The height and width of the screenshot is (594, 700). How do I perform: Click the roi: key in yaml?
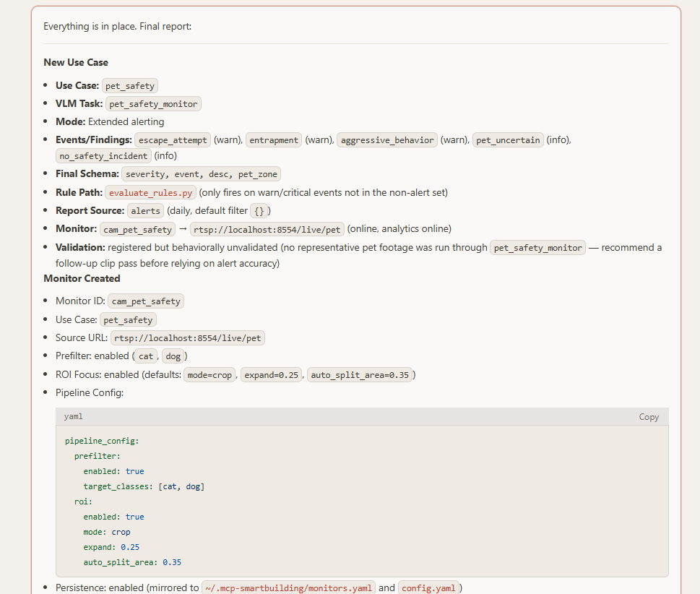pos(83,502)
